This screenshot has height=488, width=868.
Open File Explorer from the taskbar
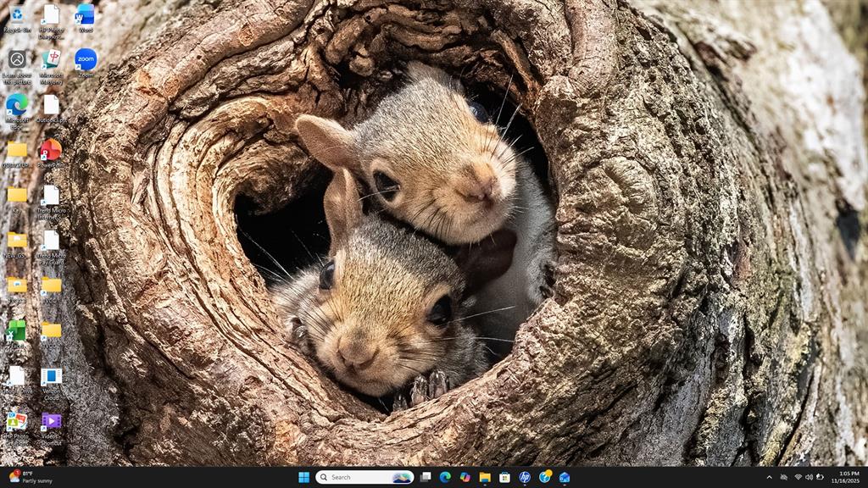tap(485, 477)
